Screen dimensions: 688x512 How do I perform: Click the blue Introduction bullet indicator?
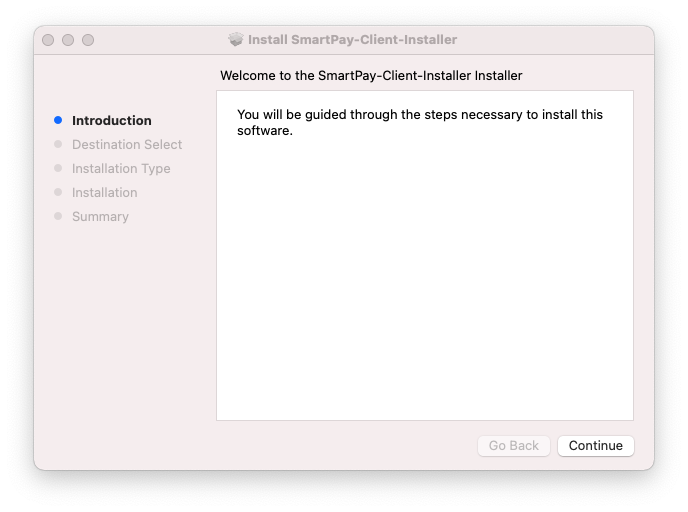tap(58, 120)
